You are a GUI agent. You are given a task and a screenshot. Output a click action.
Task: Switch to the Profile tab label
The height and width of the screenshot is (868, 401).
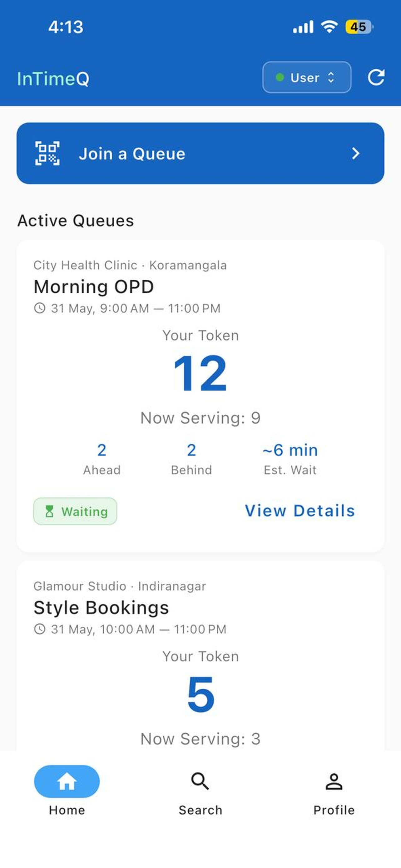[x=334, y=810]
